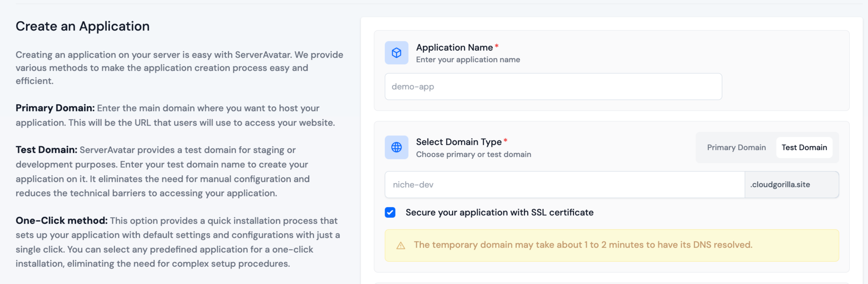The image size is (868, 284).
Task: Focus the application name field showing demo-app
Action: [x=553, y=86]
